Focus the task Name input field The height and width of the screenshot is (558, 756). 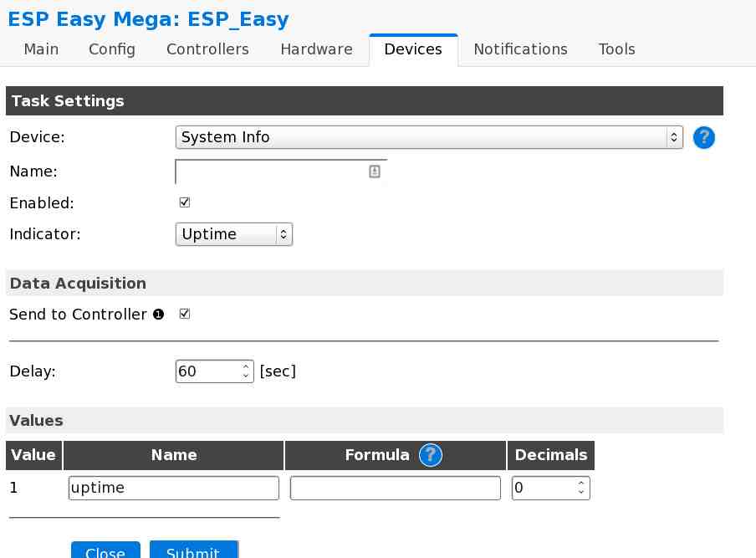point(281,171)
